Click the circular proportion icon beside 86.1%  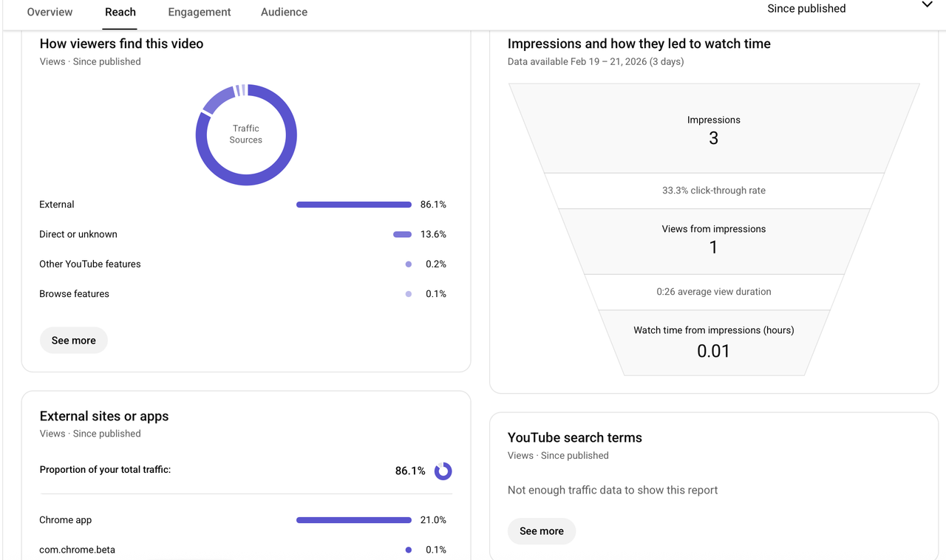(x=443, y=471)
